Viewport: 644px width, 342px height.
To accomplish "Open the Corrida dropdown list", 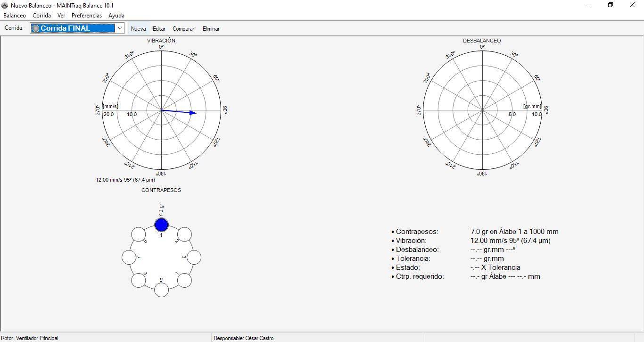I will point(120,28).
